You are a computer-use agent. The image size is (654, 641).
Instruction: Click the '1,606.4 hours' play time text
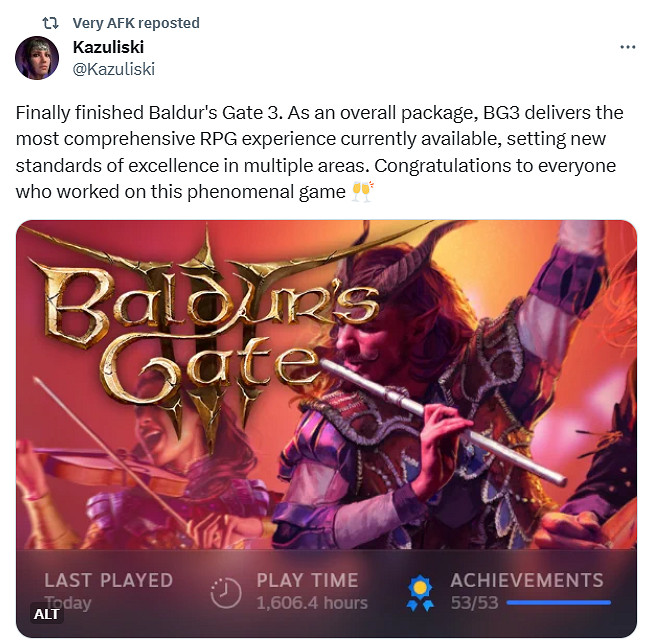312,603
